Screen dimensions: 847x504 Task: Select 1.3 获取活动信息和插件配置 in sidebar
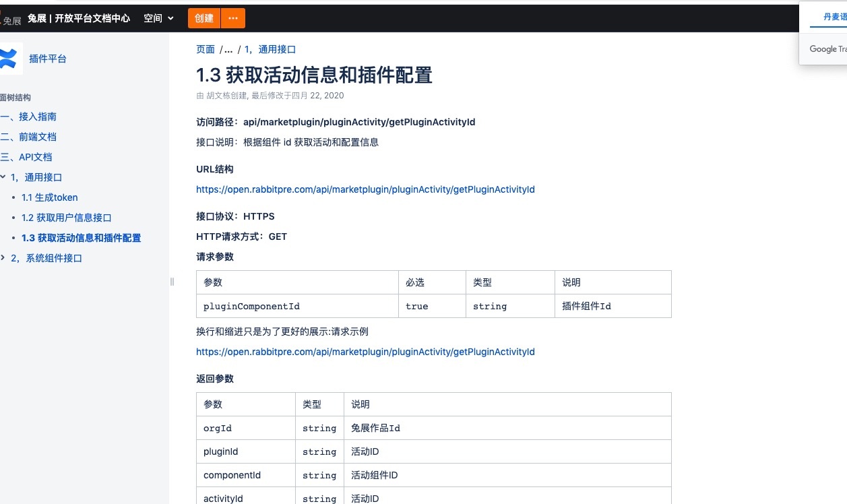82,238
